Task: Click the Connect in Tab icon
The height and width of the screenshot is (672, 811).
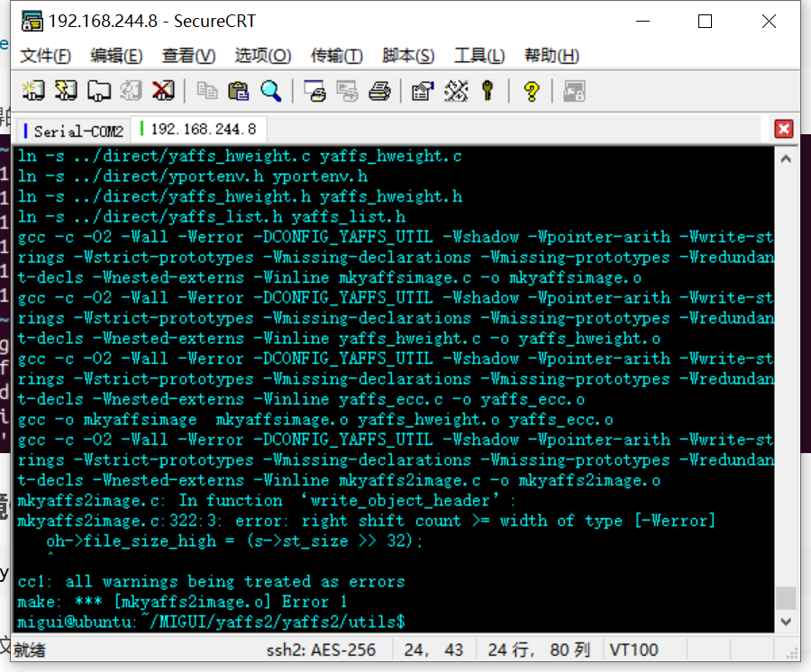Action: tap(98, 91)
